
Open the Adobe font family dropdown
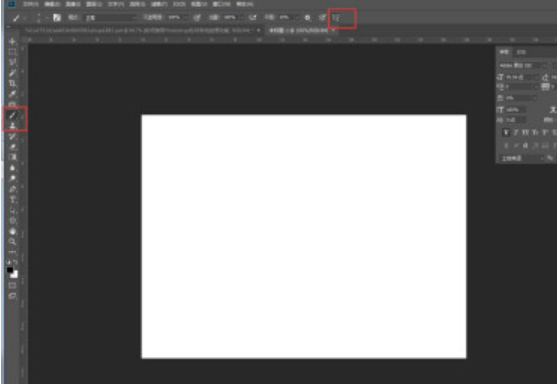pos(523,66)
